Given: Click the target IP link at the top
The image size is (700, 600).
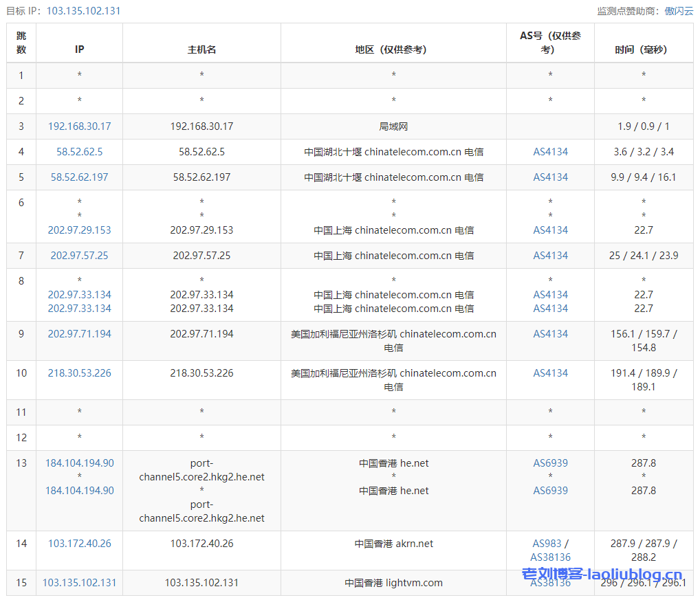Looking at the screenshot, I should pyautogui.click(x=83, y=11).
